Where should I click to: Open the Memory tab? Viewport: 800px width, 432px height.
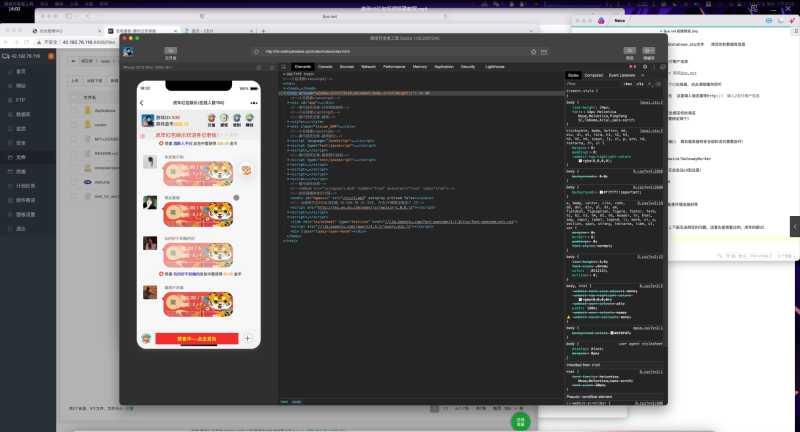(419, 67)
